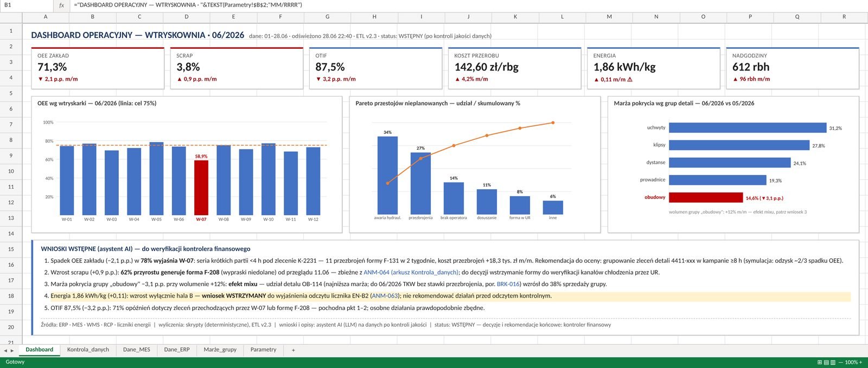The image size is (868, 368).
Task: Select column J header
Action: pos(468,17)
